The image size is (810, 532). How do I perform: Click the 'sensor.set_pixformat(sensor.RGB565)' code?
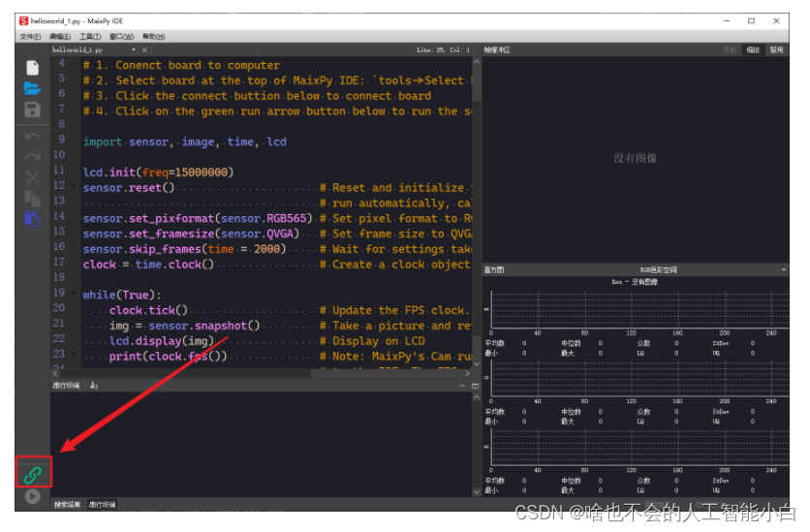click(198, 218)
